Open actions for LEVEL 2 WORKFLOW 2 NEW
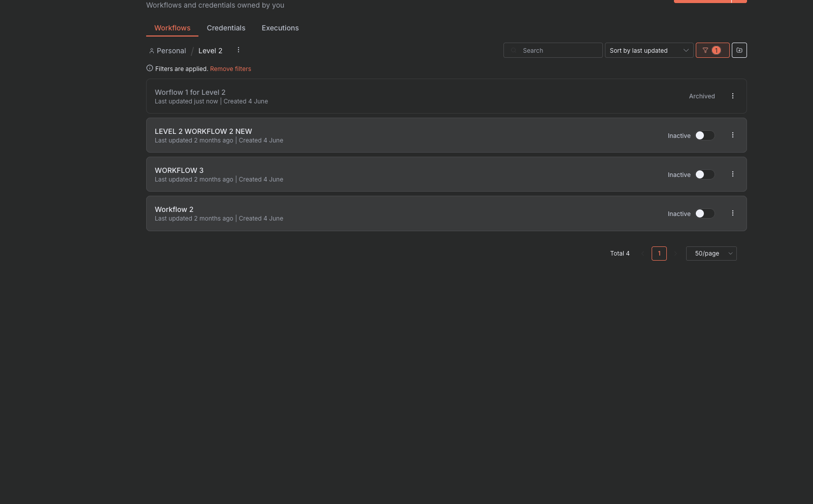 [732, 135]
